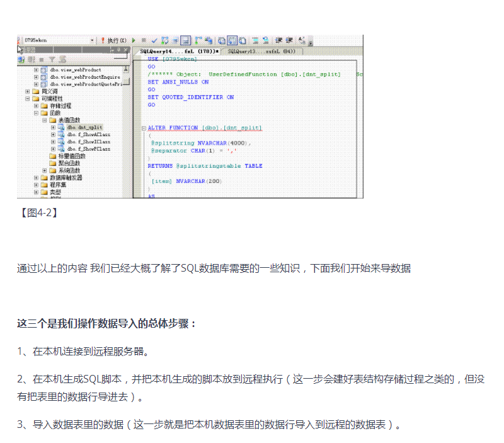This screenshot has height=443, width=504.
Task: Expand dbo.view_webProduct node
Action: point(36,70)
